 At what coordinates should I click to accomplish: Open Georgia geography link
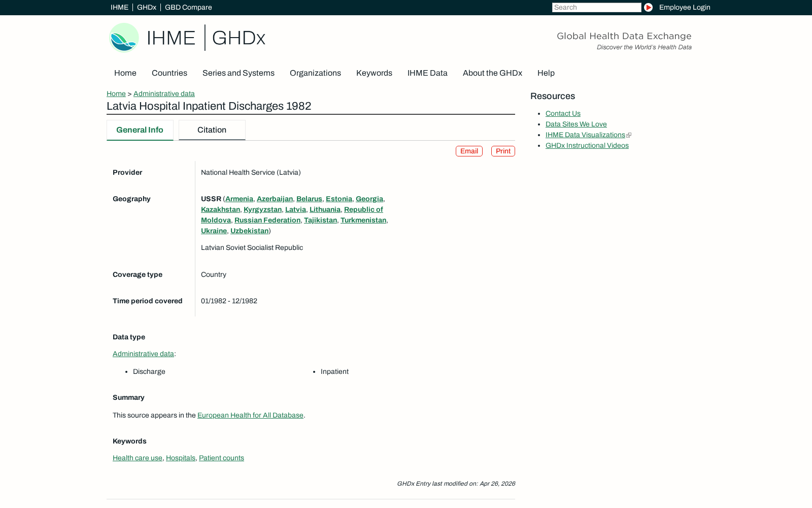click(x=369, y=199)
